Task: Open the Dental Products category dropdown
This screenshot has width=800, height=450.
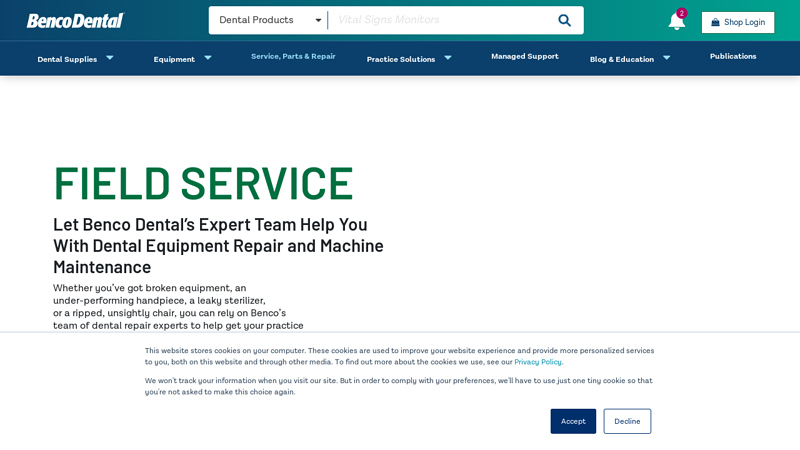Action: coord(269,20)
